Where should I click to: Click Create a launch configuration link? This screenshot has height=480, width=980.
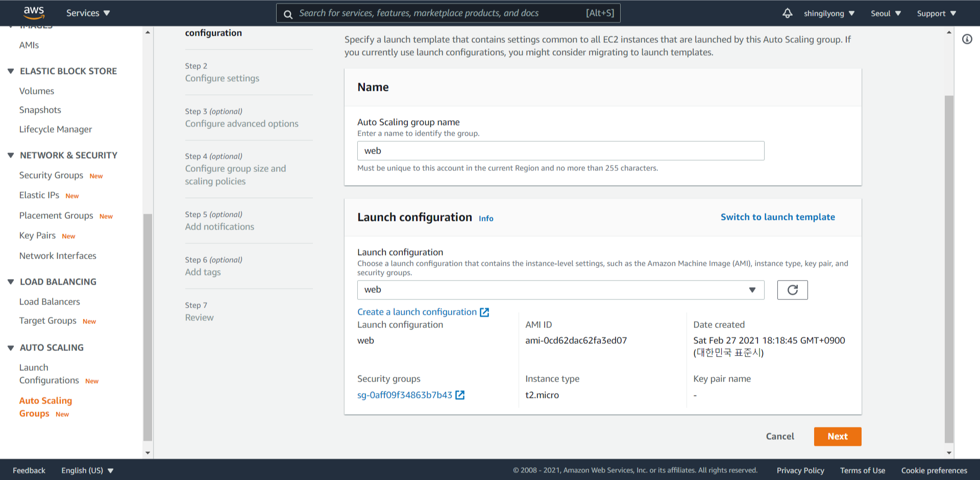(x=417, y=312)
